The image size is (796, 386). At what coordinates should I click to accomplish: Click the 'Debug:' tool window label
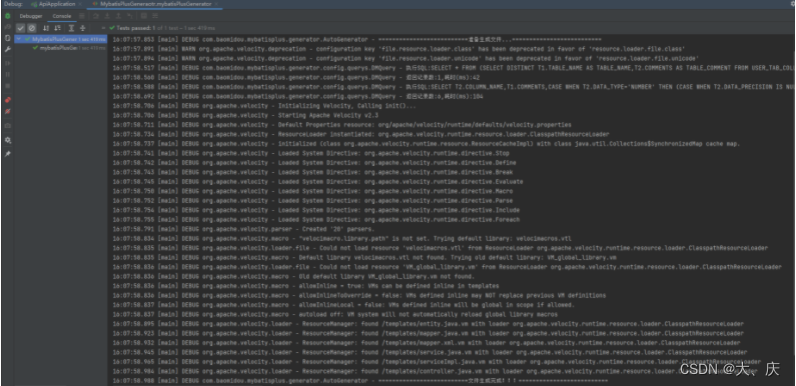(x=13, y=4)
